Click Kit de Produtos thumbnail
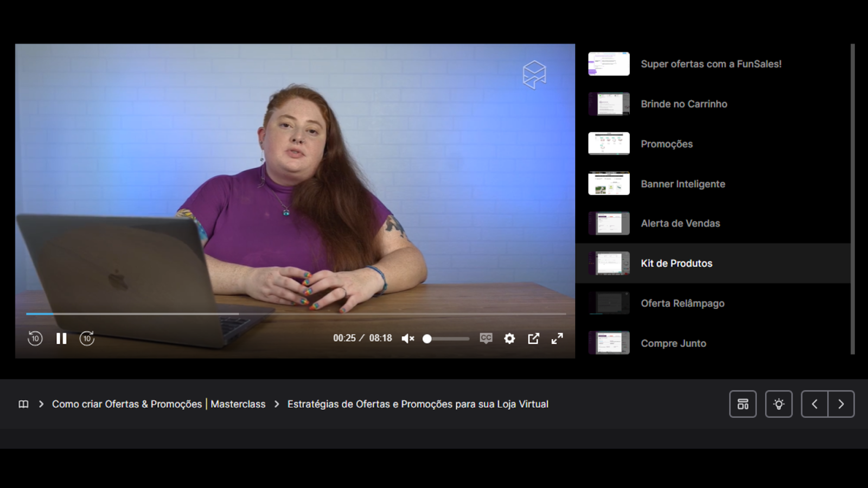The width and height of the screenshot is (868, 488). (609, 264)
